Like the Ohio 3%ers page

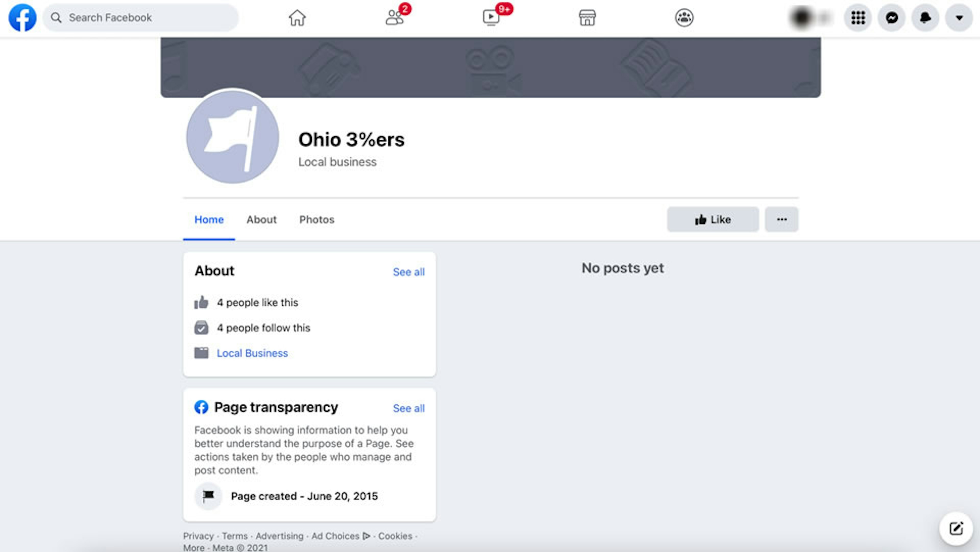coord(713,219)
